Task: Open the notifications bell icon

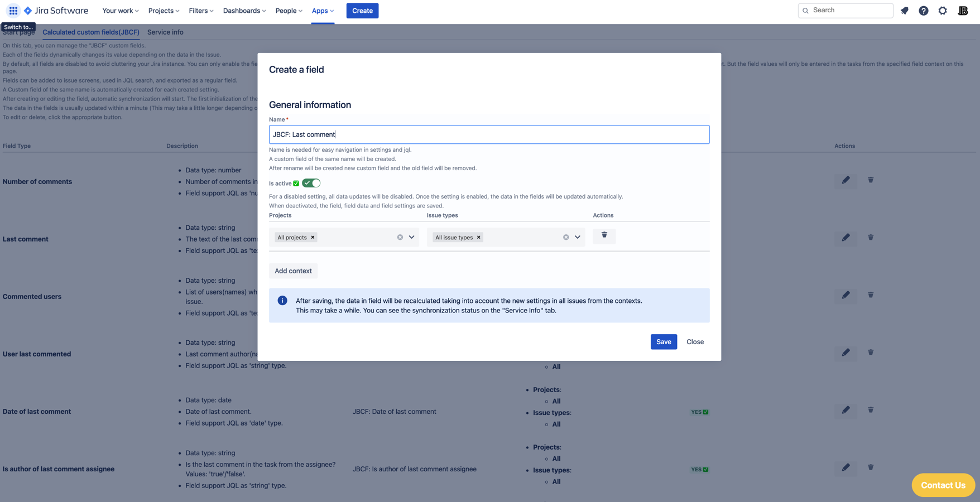Action: [x=904, y=11]
